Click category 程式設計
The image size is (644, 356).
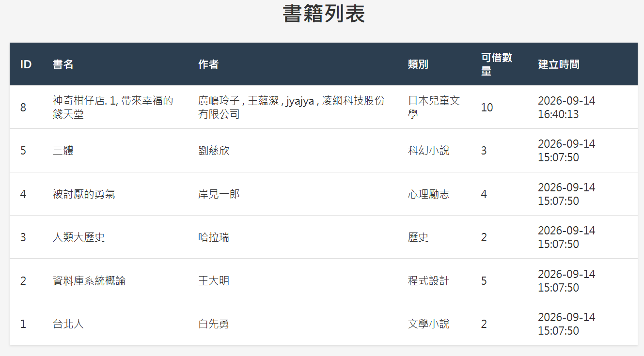[429, 281]
